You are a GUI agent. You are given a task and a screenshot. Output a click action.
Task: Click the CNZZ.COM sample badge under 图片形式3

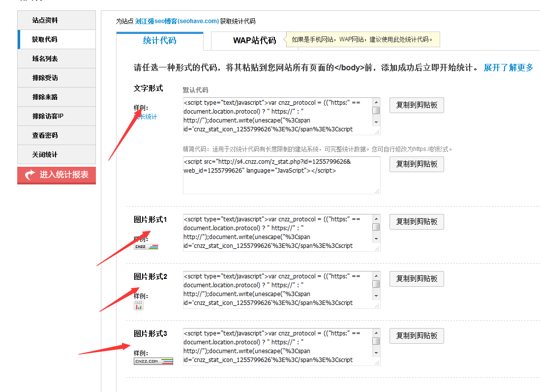pyautogui.click(x=153, y=361)
